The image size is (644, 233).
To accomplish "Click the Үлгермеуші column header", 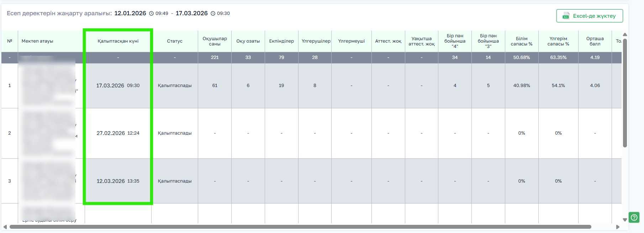I will [352, 41].
